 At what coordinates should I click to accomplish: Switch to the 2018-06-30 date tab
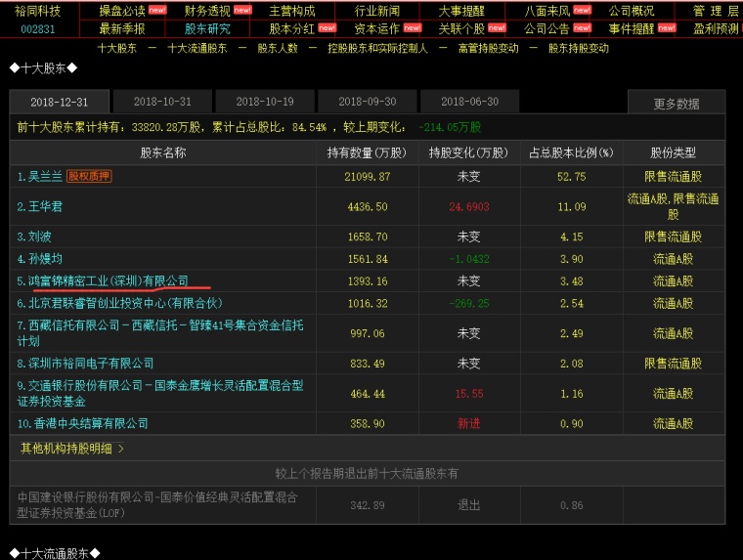(x=469, y=102)
